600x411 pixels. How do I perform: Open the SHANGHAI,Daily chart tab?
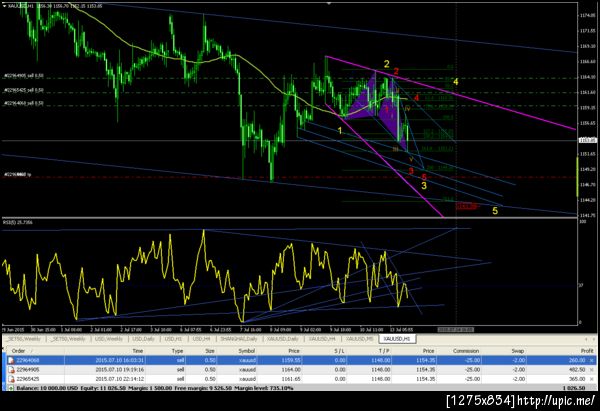point(238,339)
